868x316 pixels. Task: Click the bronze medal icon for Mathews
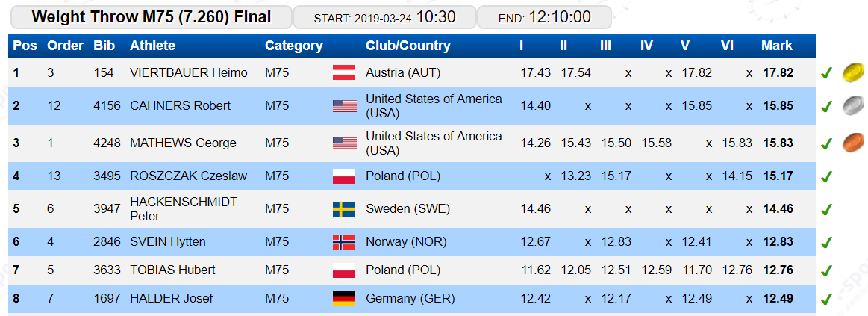(853, 143)
